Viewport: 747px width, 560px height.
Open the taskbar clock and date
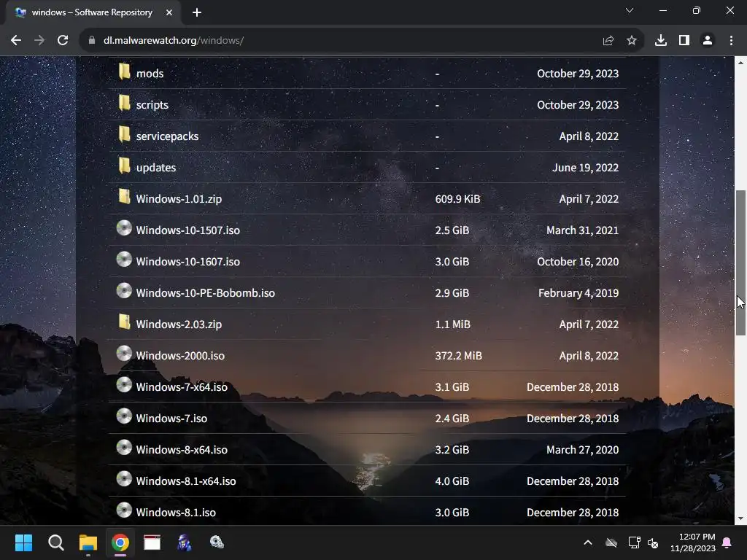point(693,542)
